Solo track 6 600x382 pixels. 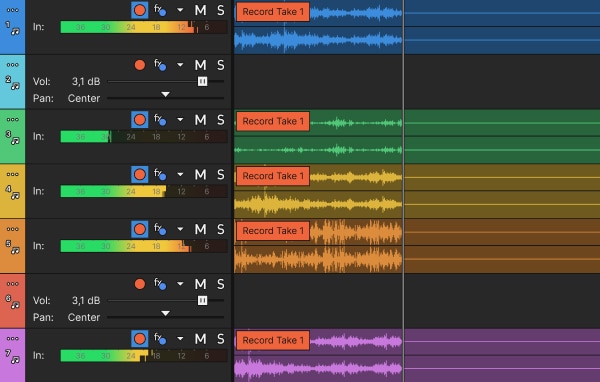(x=221, y=284)
